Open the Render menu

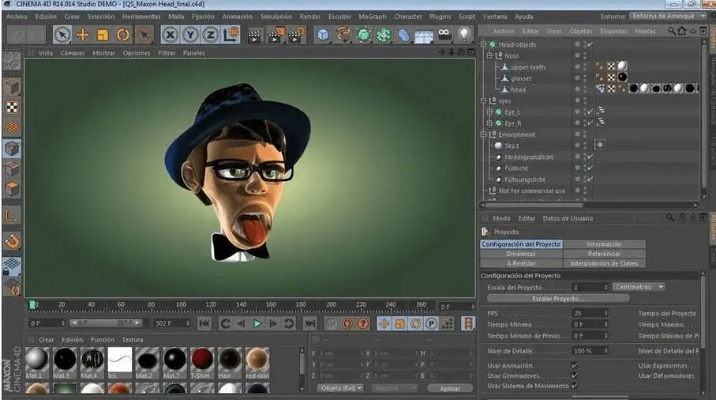[310, 16]
